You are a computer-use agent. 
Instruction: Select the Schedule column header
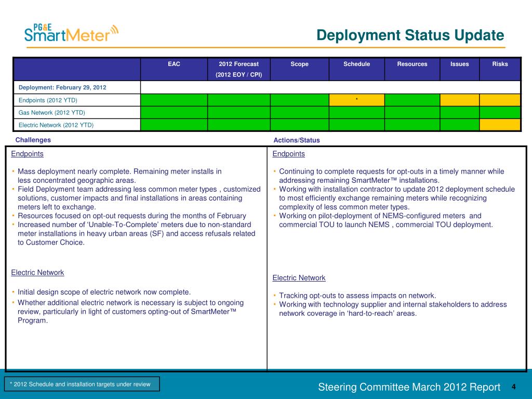[x=356, y=69]
